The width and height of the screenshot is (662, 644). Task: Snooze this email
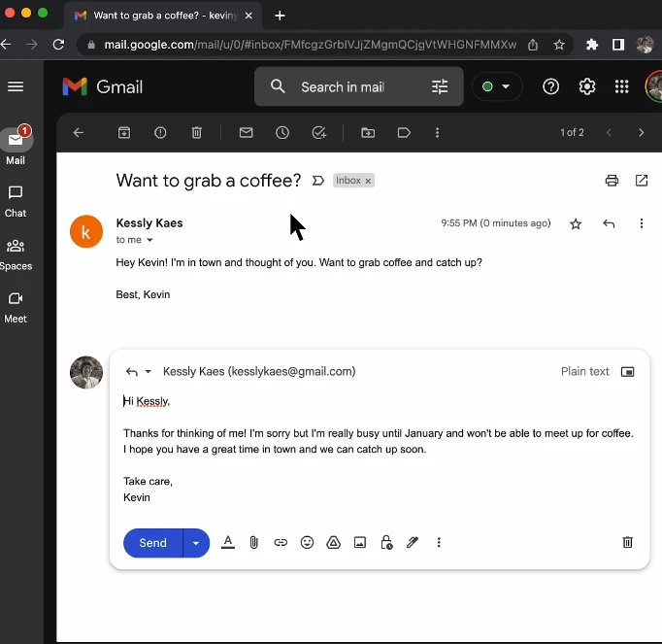(x=282, y=133)
